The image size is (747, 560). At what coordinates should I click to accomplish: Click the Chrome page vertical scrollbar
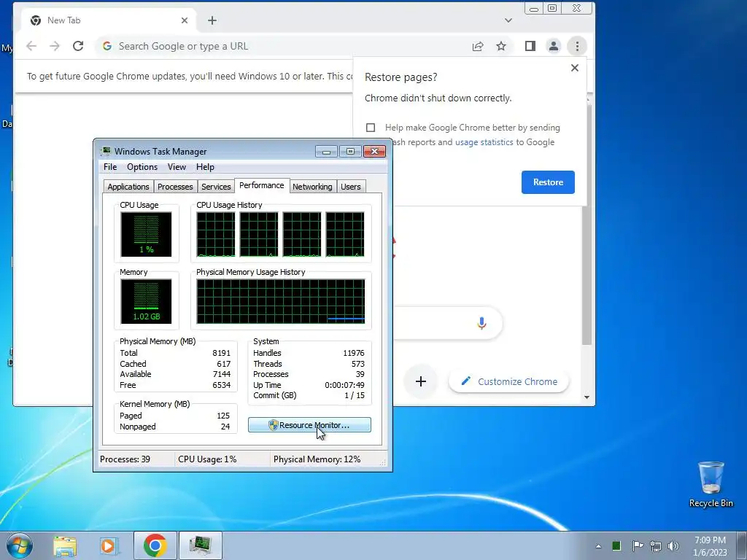tap(587, 224)
